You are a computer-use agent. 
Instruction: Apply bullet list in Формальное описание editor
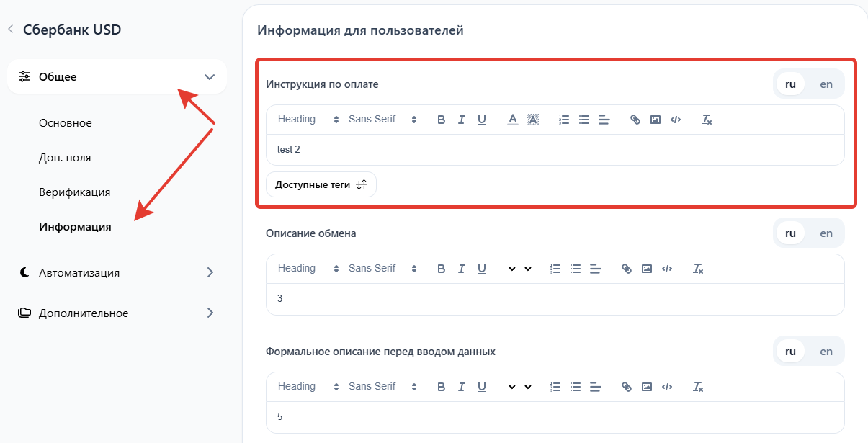576,387
